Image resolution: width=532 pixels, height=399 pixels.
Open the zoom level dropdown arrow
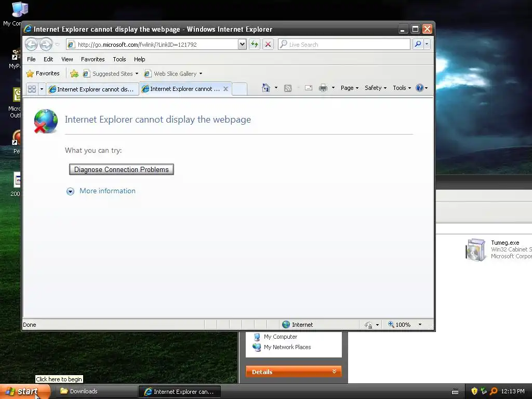click(x=420, y=325)
